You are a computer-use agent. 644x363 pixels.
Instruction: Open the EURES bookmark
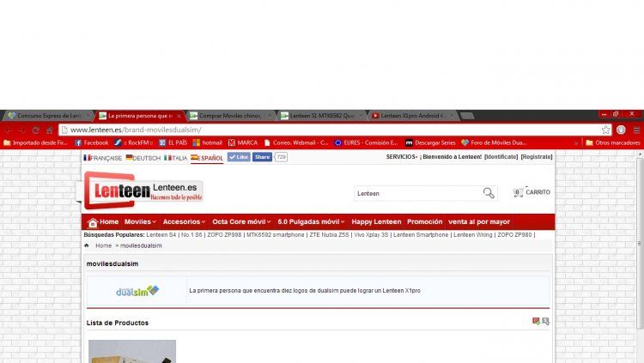[x=366, y=143]
